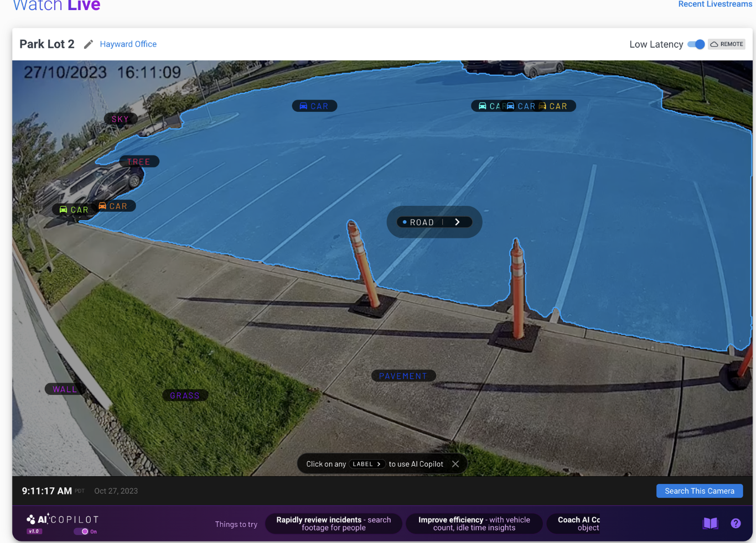
Task: Click the 9:11:17 AM timestamp
Action: 47,491
